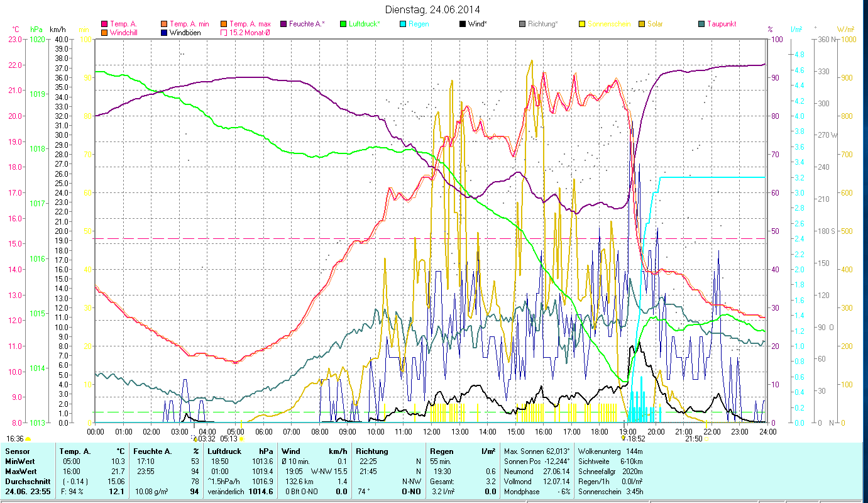Choose the teal Taupunkt legend swatch
This screenshot has width=868, height=503.
[x=701, y=24]
